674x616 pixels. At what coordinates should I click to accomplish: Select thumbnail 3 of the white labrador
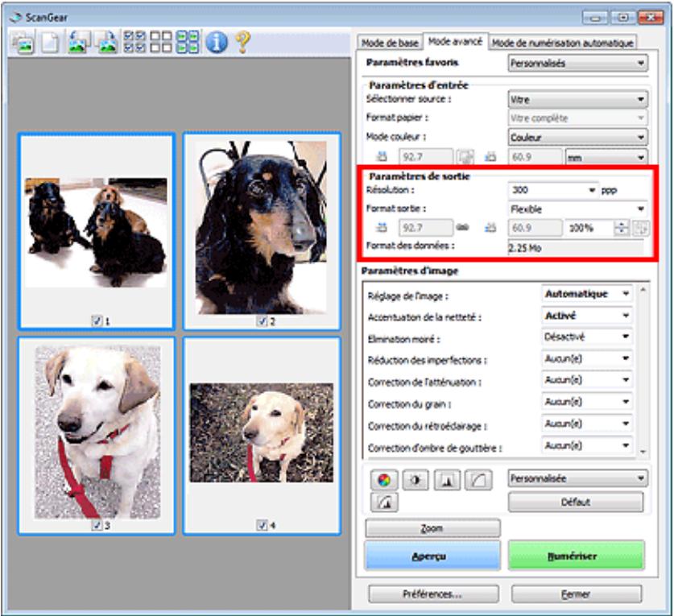pos(97,436)
